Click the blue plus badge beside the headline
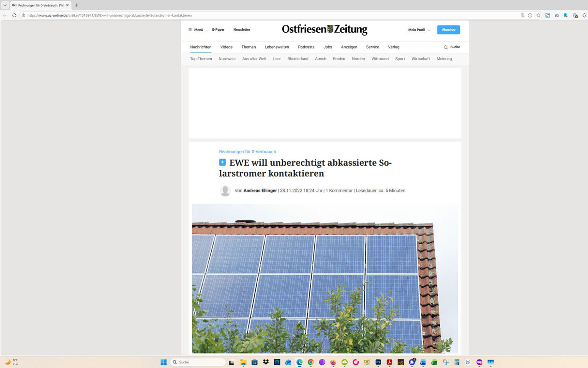Viewport: 588px width, 368px height. (x=222, y=162)
